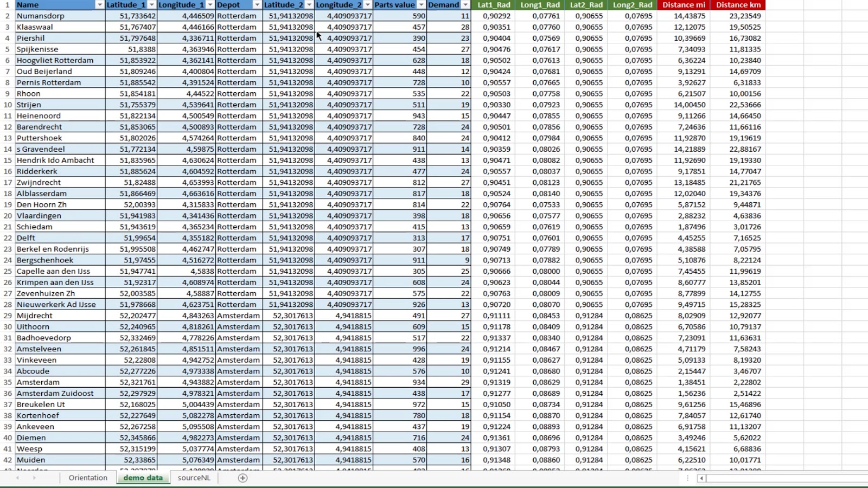The image size is (868, 488).
Task: Click the Uithoorn name cell
Action: pyautogui.click(x=60, y=327)
